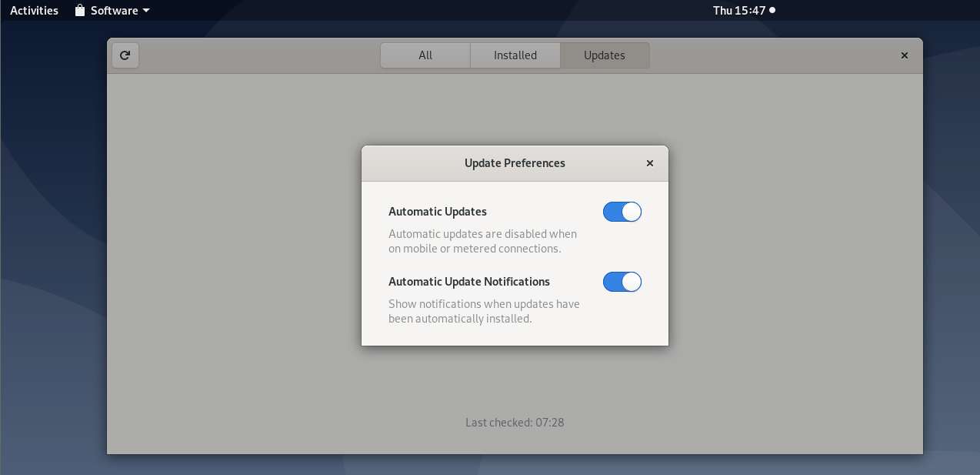Click the 'Automatic Update Notifications' label
Screen dimensions: 980x475
coord(469,282)
